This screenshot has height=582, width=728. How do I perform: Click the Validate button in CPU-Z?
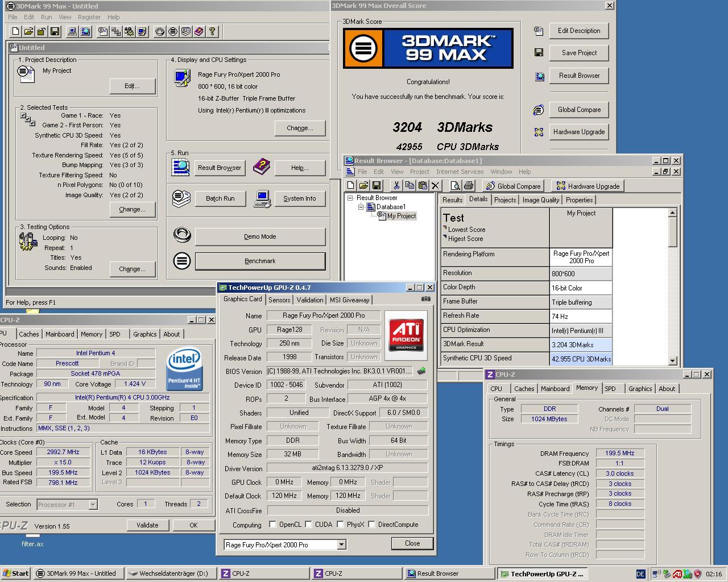(x=147, y=525)
